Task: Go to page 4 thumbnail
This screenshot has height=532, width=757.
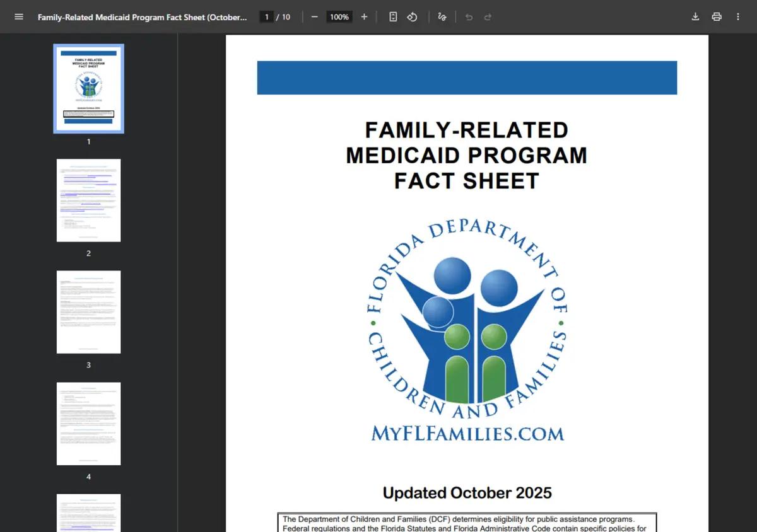Action: point(88,424)
